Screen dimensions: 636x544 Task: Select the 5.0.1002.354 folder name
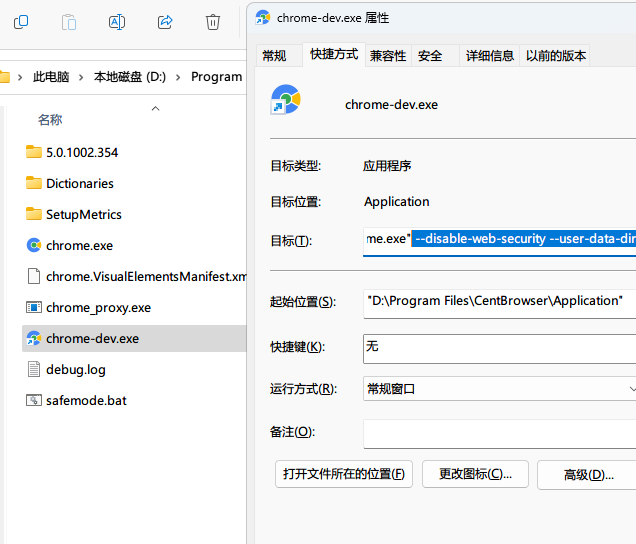click(x=82, y=153)
